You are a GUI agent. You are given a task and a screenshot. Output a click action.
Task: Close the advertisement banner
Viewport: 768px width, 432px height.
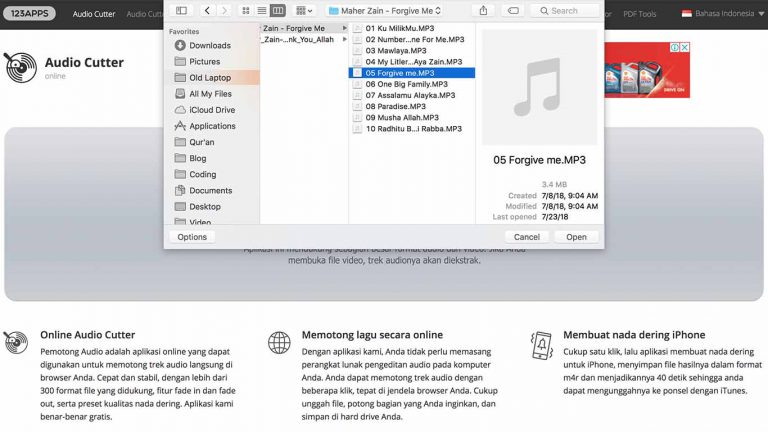[685, 47]
